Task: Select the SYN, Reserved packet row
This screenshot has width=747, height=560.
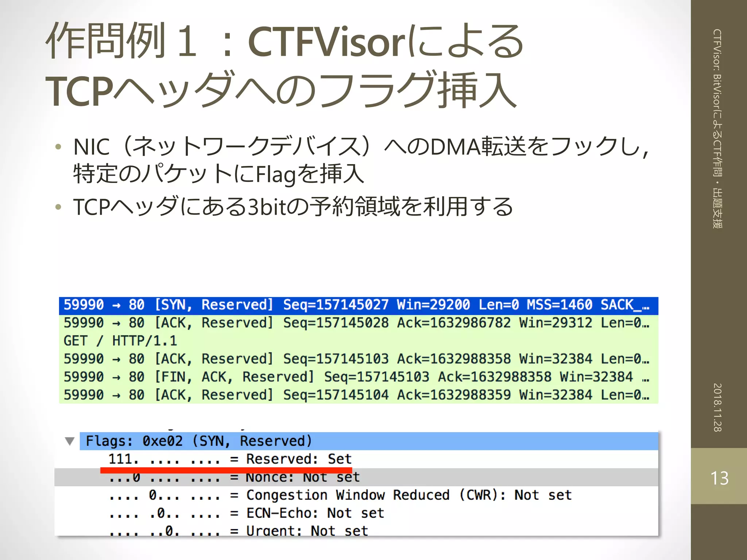Action: coord(359,306)
